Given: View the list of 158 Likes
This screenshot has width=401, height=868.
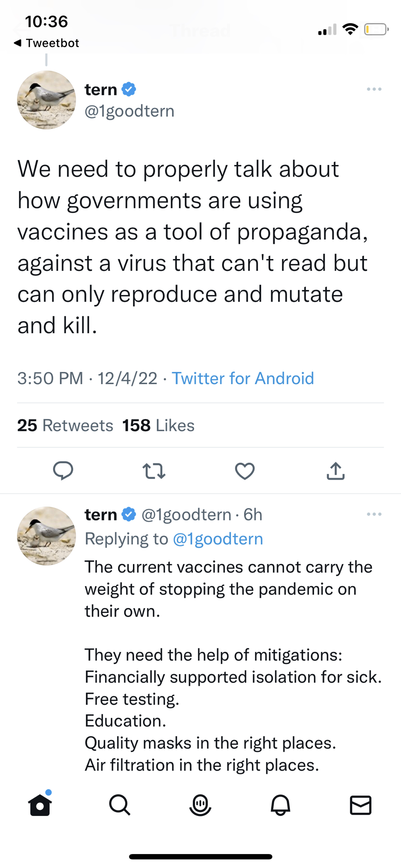Looking at the screenshot, I should (x=158, y=425).
